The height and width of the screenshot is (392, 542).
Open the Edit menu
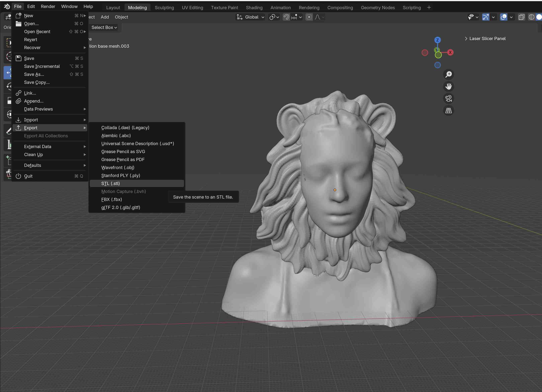pos(31,6)
